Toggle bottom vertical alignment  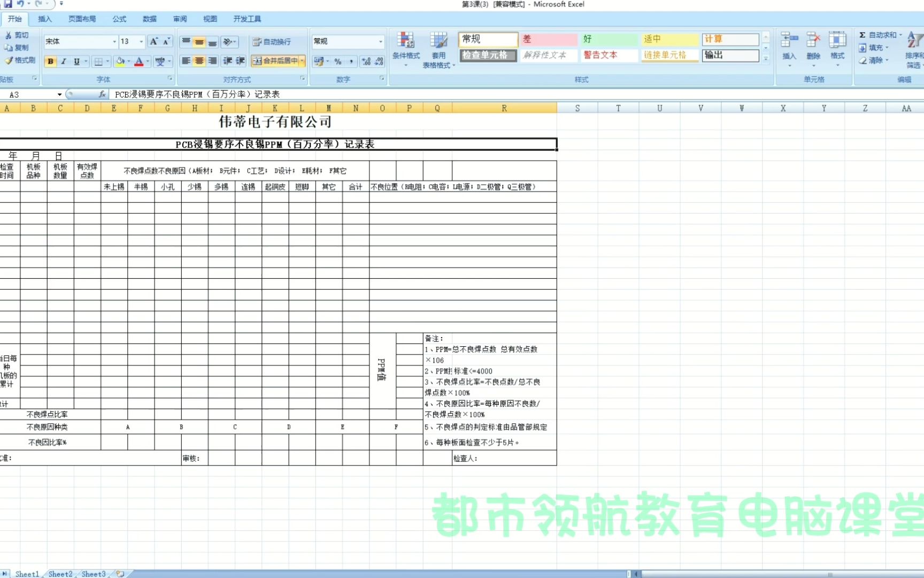point(212,41)
